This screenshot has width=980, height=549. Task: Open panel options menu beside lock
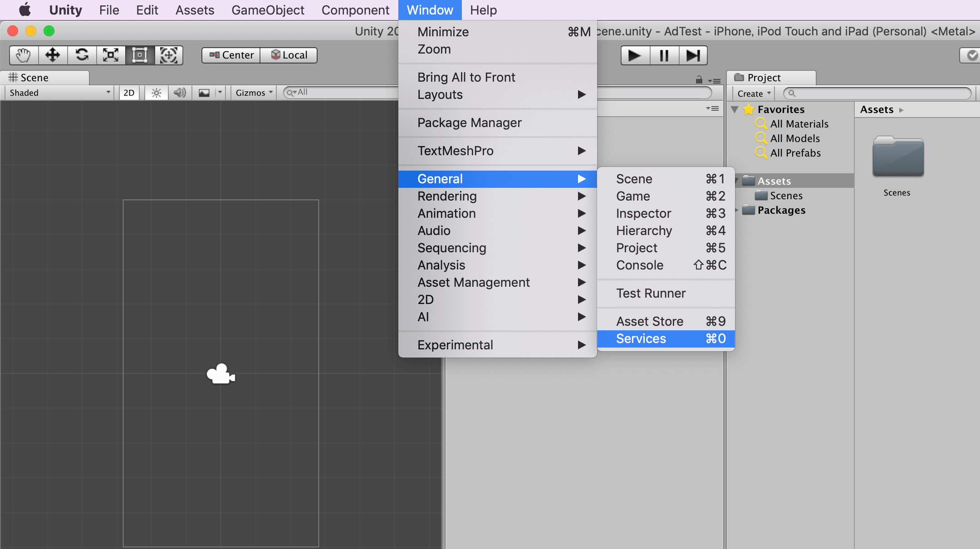714,81
